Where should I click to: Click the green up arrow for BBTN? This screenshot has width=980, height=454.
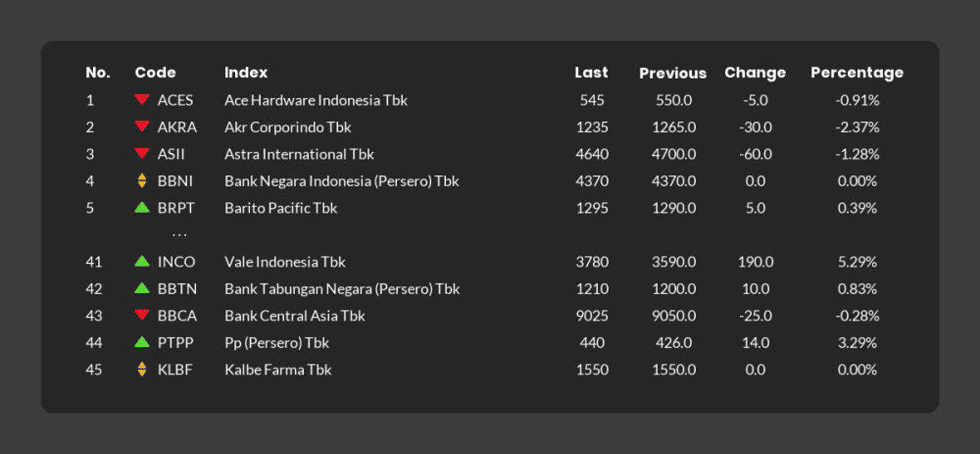tap(142, 287)
